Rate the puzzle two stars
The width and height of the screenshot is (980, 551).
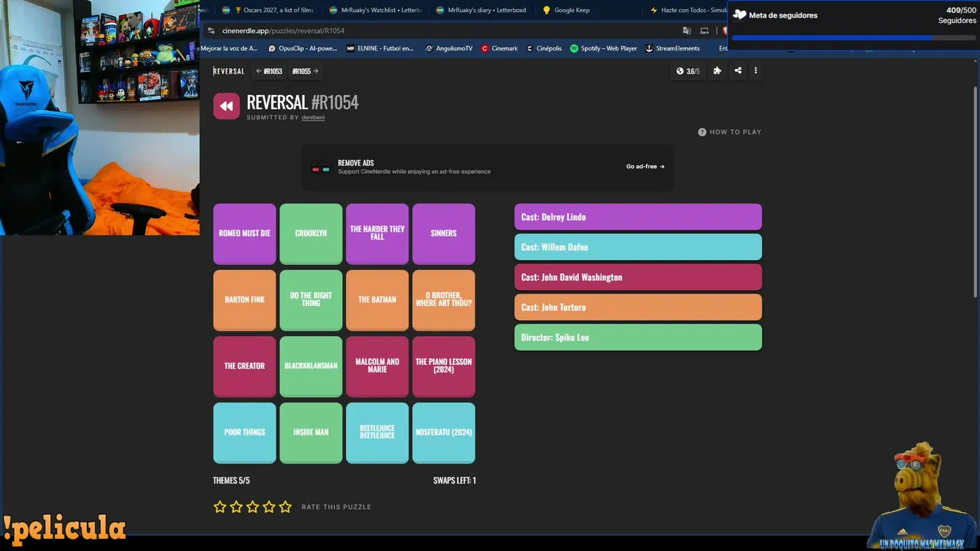click(x=237, y=507)
